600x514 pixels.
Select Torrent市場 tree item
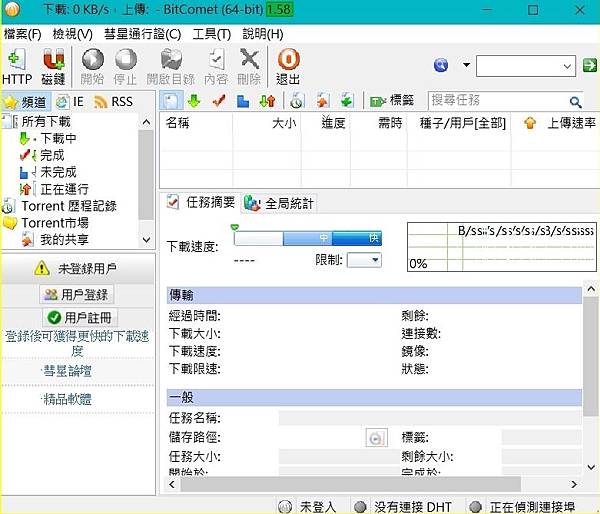(x=55, y=222)
